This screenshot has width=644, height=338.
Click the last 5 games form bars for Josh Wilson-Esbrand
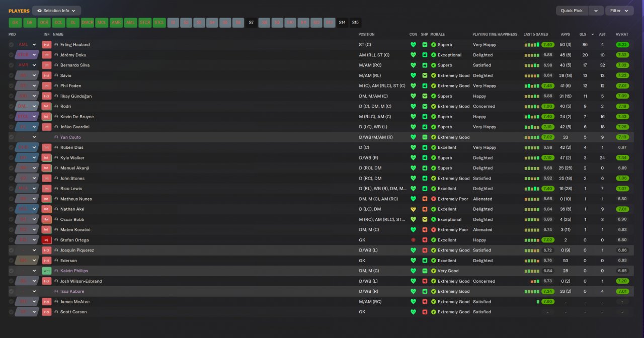coord(535,281)
